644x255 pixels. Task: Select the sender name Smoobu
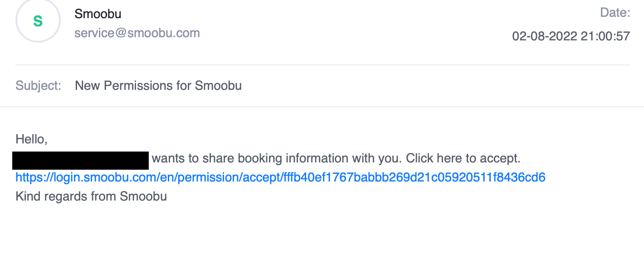98,14
